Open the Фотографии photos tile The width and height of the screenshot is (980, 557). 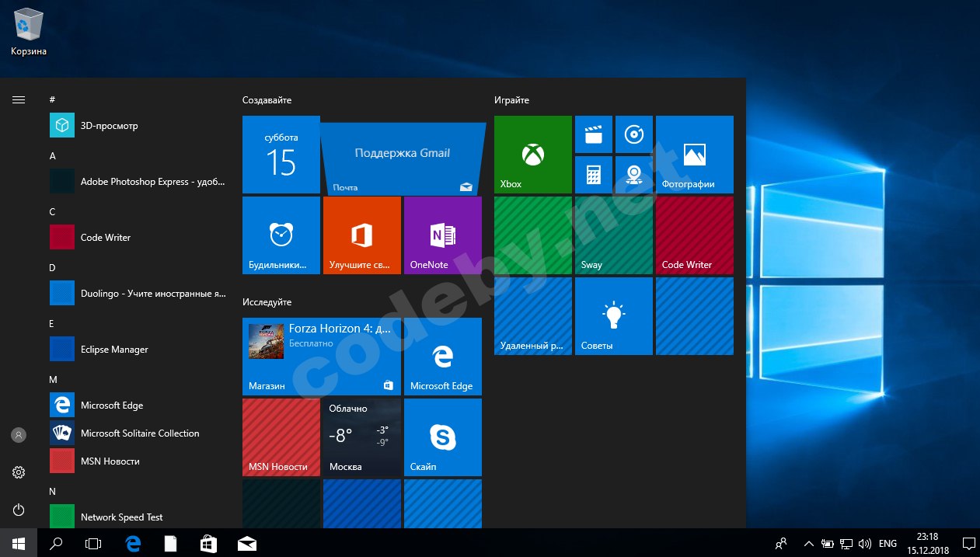694,155
